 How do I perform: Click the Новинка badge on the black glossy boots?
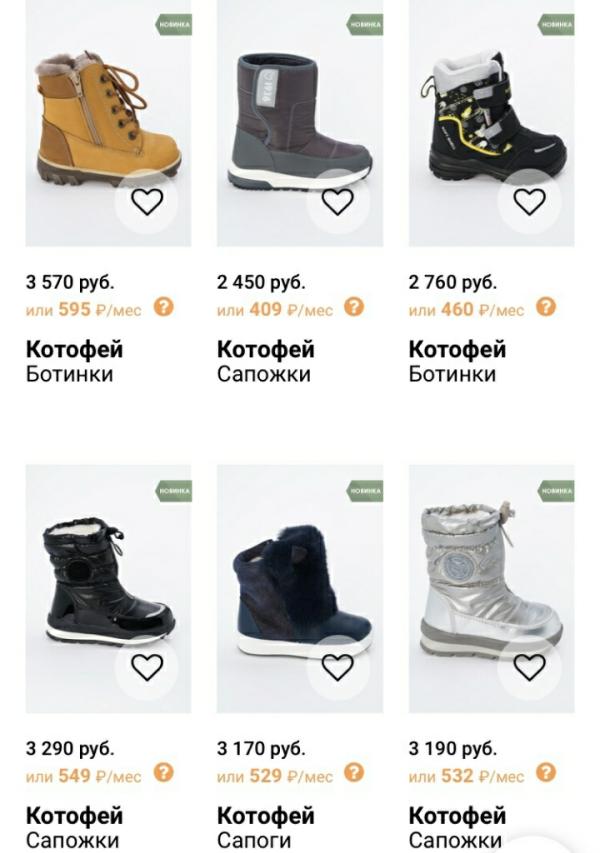pos(174,491)
